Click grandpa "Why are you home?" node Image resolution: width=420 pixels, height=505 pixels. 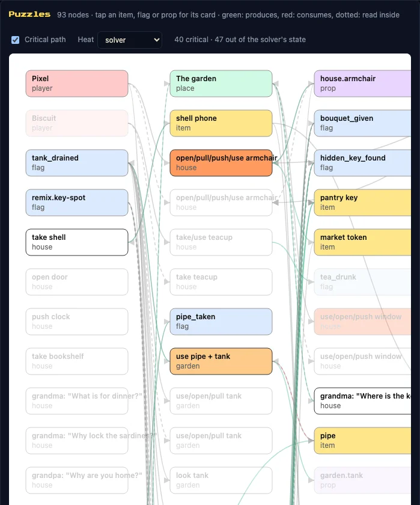pos(77,480)
